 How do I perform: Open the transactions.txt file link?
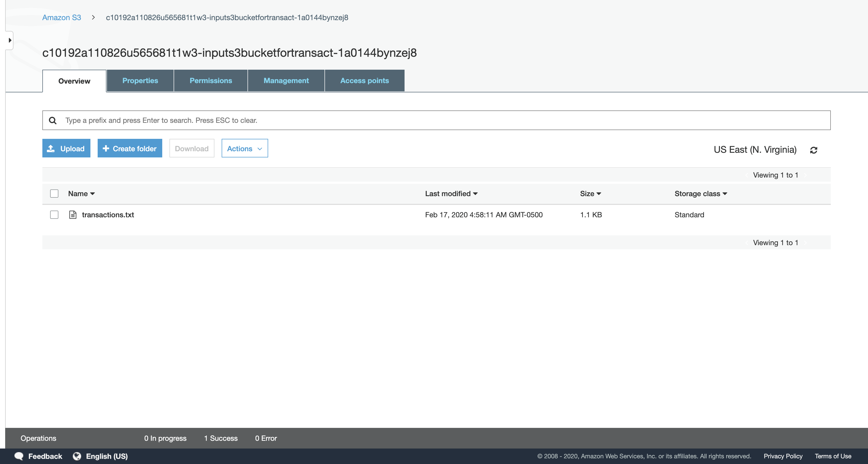point(108,215)
